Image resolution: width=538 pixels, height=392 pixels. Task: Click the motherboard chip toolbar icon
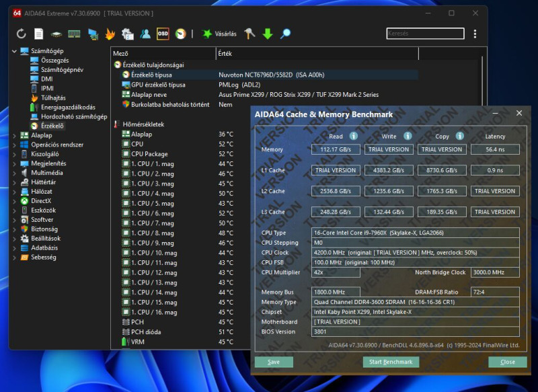(x=56, y=34)
